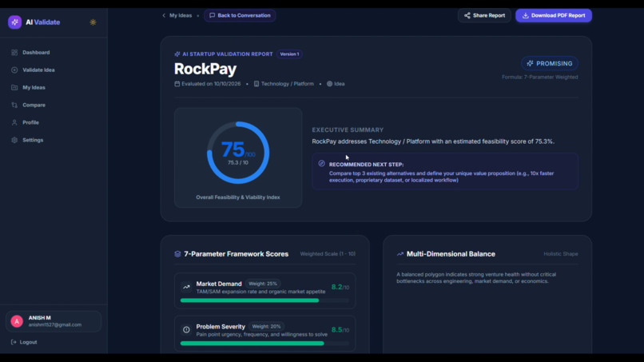644x362 pixels.
Task: Click the logout arrow icon
Action: click(14, 342)
